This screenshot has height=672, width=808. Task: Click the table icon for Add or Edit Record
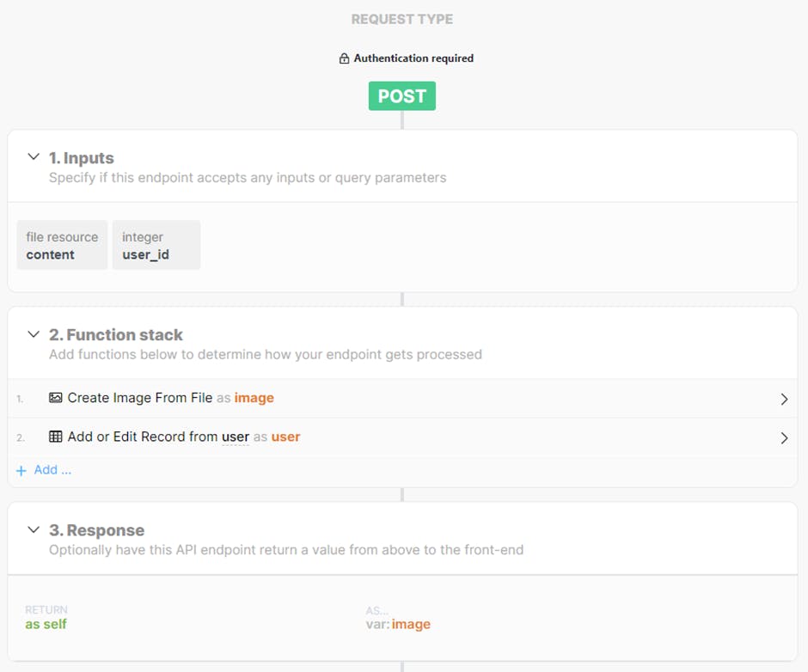(56, 437)
